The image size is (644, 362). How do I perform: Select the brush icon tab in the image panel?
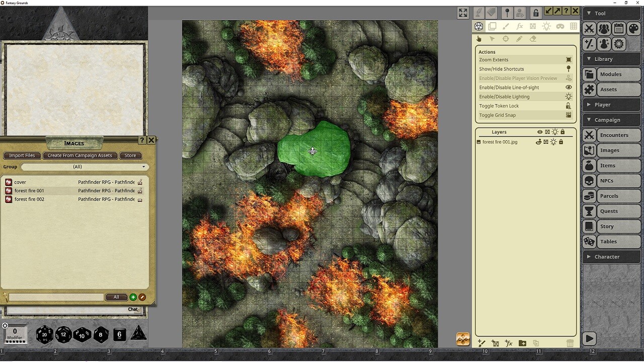[506, 26]
